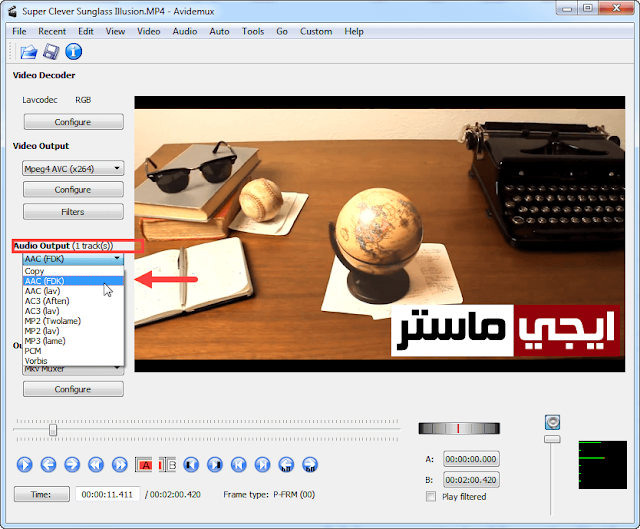Go to the first frame of the video

[x=239, y=465]
